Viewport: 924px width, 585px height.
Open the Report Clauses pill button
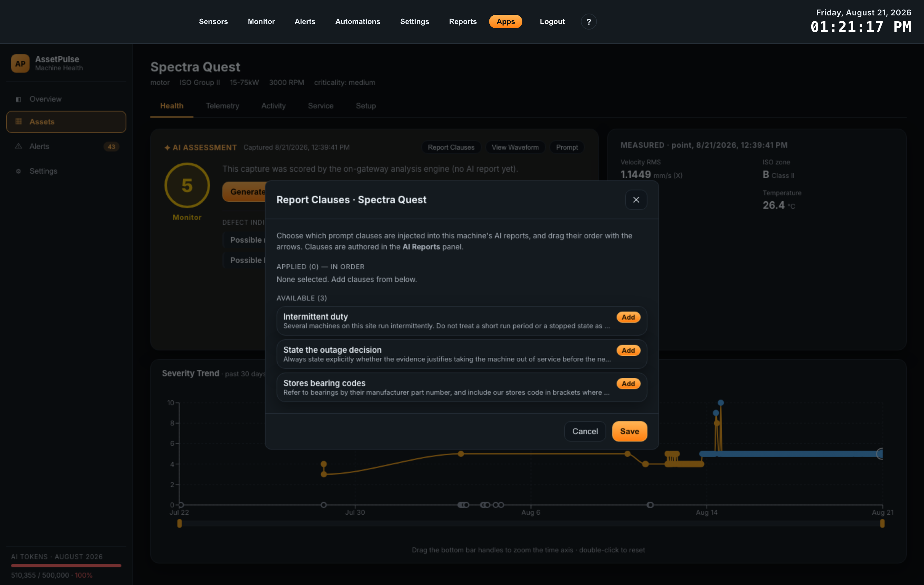coord(451,147)
